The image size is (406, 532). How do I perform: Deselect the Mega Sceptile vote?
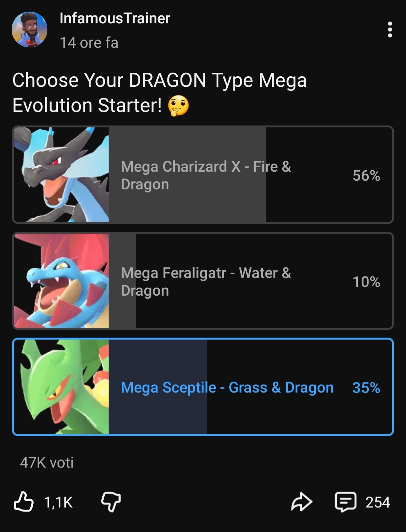click(203, 387)
